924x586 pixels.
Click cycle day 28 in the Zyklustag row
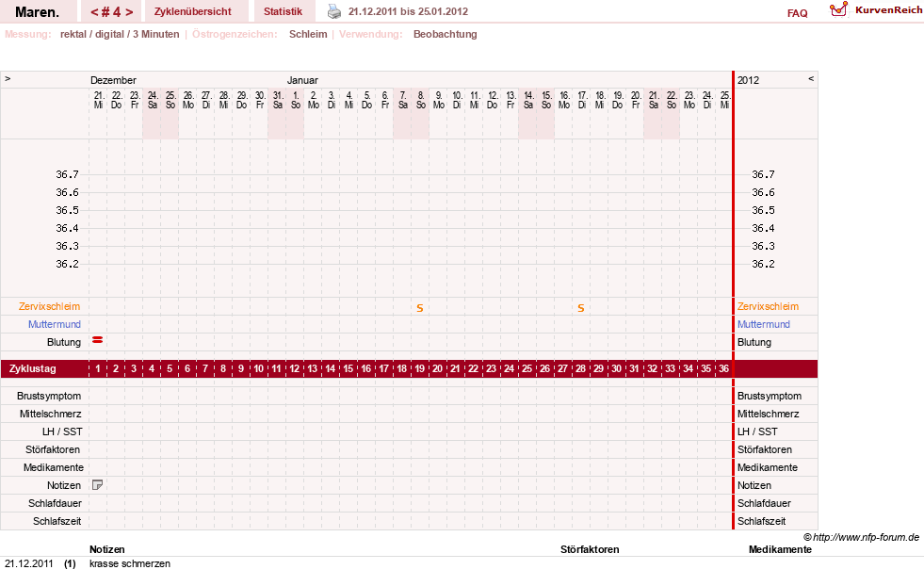[x=580, y=368]
